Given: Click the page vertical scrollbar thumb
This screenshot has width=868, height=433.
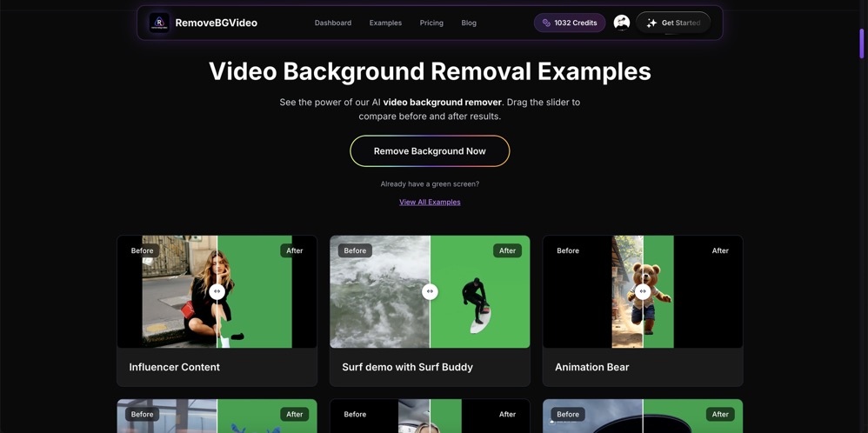Looking at the screenshot, I should click(x=862, y=43).
